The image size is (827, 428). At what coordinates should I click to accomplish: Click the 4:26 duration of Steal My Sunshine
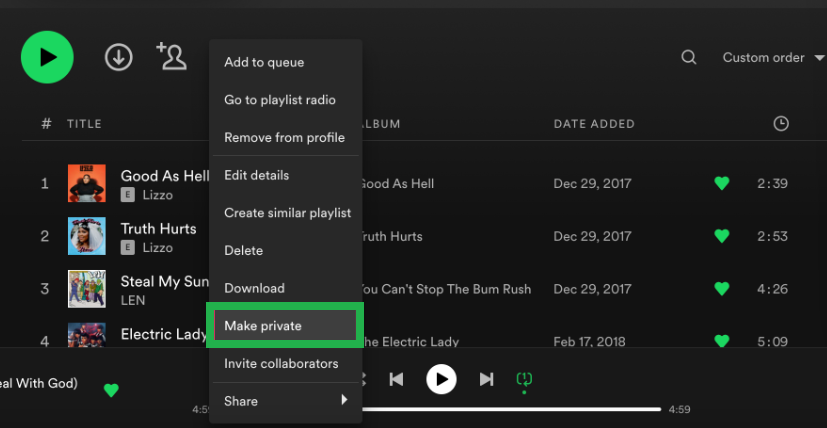click(x=772, y=289)
